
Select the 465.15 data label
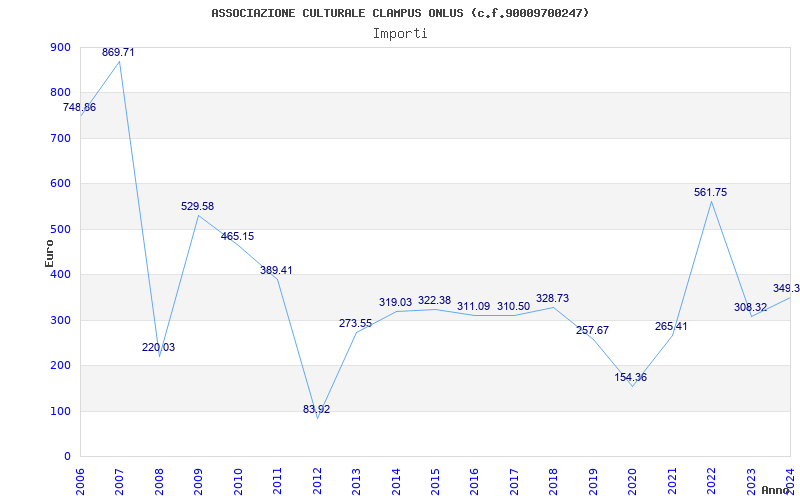(x=237, y=237)
